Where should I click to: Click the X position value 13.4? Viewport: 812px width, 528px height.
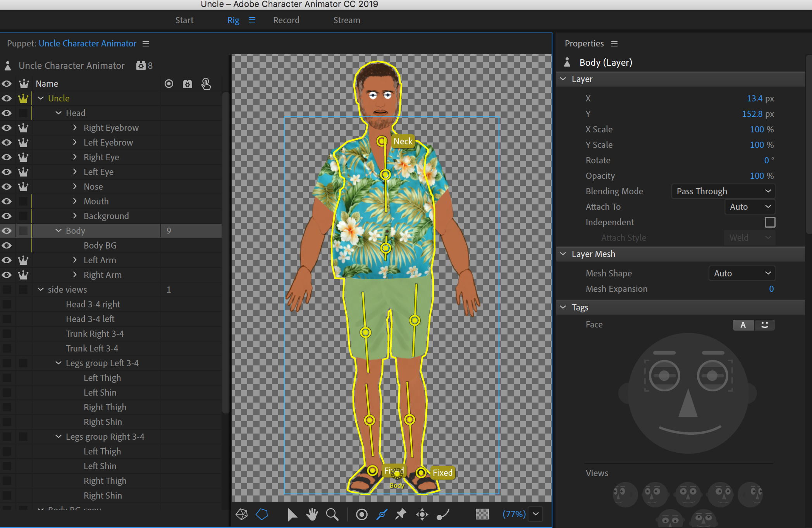(754, 98)
